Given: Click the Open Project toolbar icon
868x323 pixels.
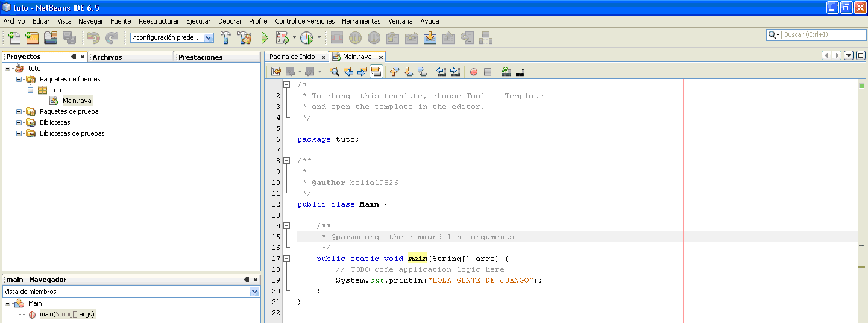Looking at the screenshot, I should [51, 37].
